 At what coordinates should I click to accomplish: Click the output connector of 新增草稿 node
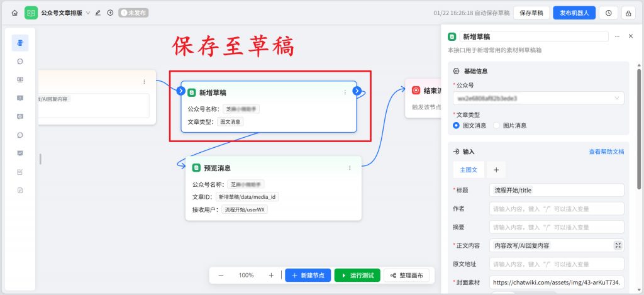pos(357,91)
